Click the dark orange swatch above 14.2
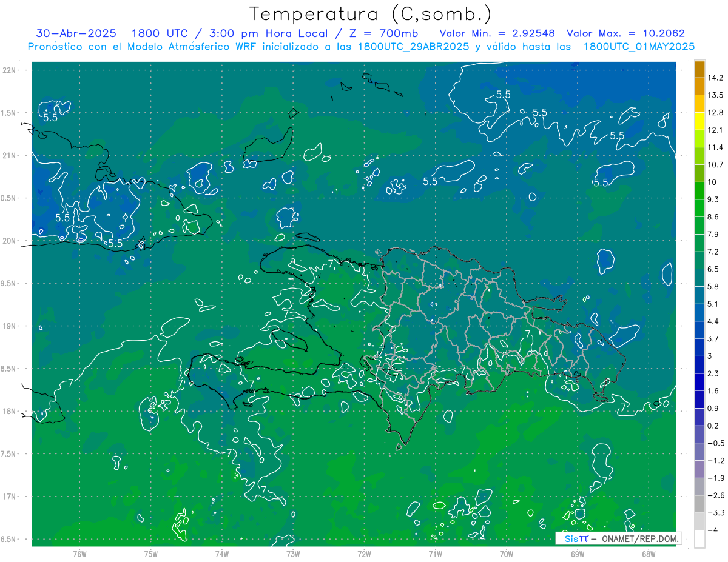The image size is (728, 562). (x=699, y=69)
